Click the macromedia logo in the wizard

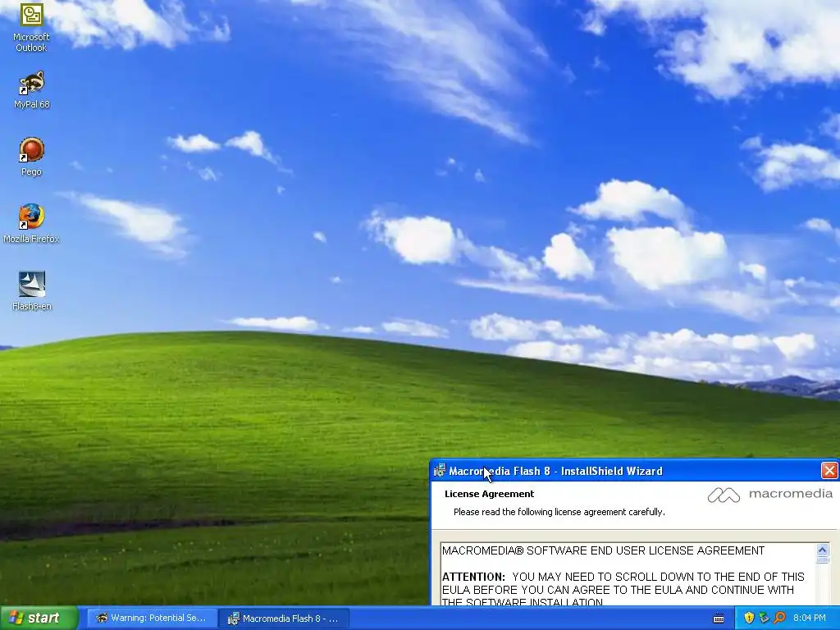click(769, 495)
